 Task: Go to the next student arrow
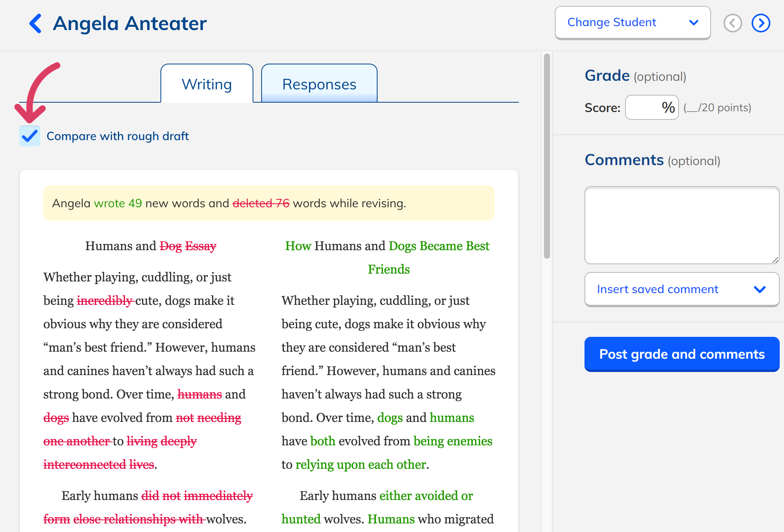click(x=761, y=23)
